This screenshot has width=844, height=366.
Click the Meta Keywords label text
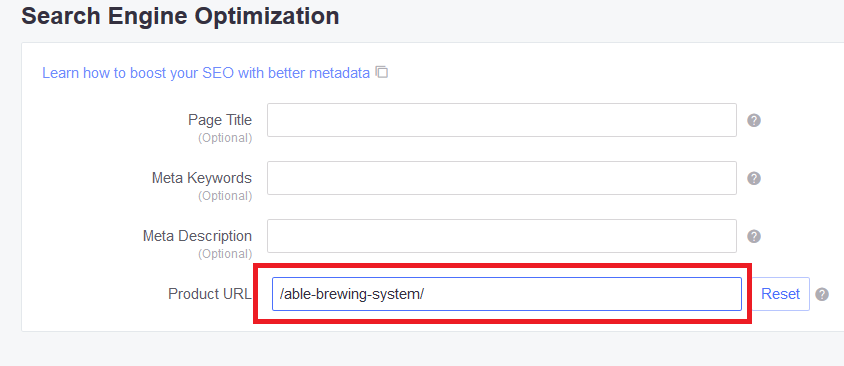tap(202, 178)
